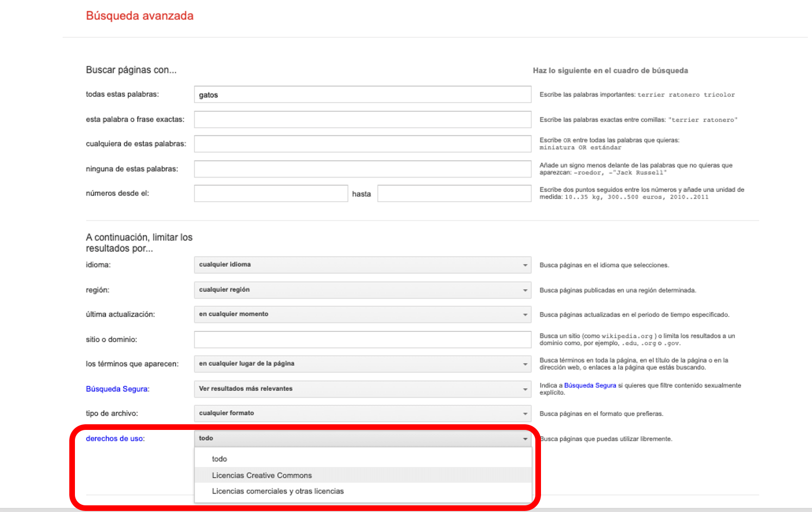Click the number range field after 'hasta'
812x512 pixels.
454,193
